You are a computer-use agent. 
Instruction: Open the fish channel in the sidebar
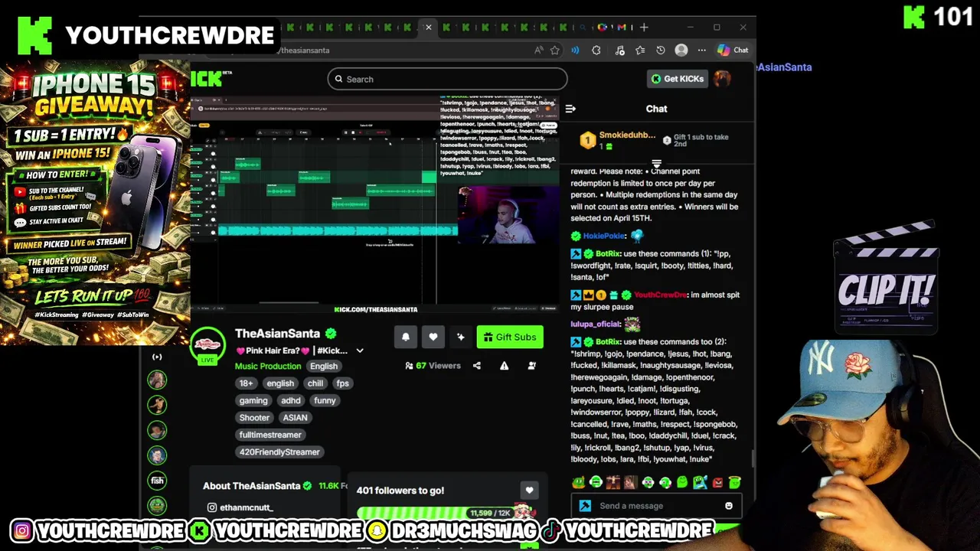157,481
